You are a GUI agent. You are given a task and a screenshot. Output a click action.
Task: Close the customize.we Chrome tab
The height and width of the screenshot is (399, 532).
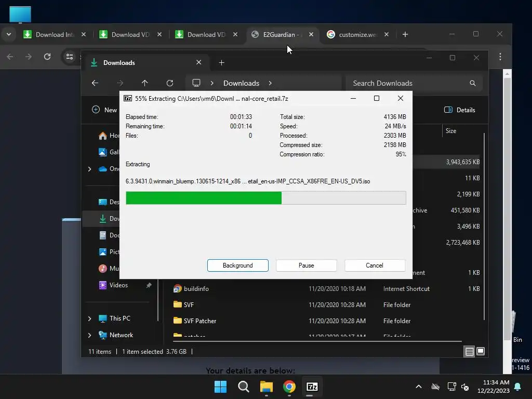pyautogui.click(x=387, y=35)
